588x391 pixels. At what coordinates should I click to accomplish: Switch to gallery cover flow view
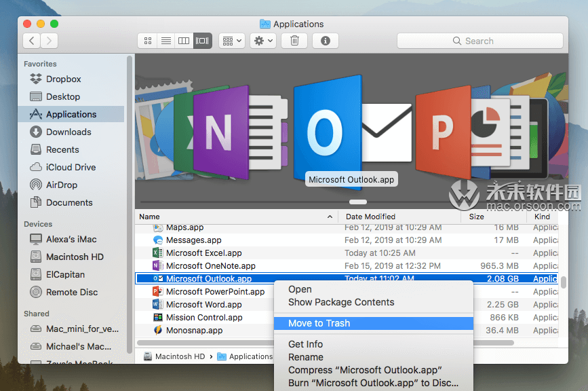click(x=203, y=41)
